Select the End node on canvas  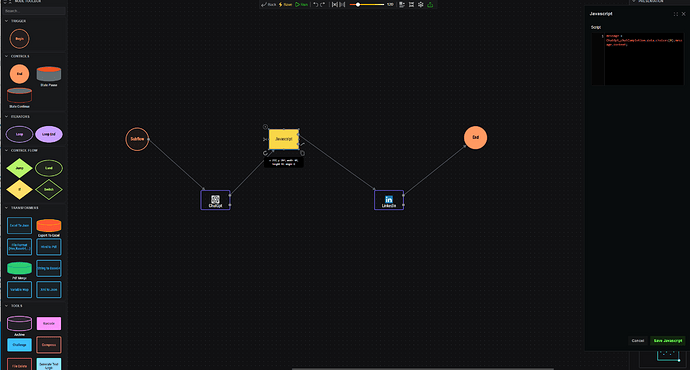pos(475,138)
